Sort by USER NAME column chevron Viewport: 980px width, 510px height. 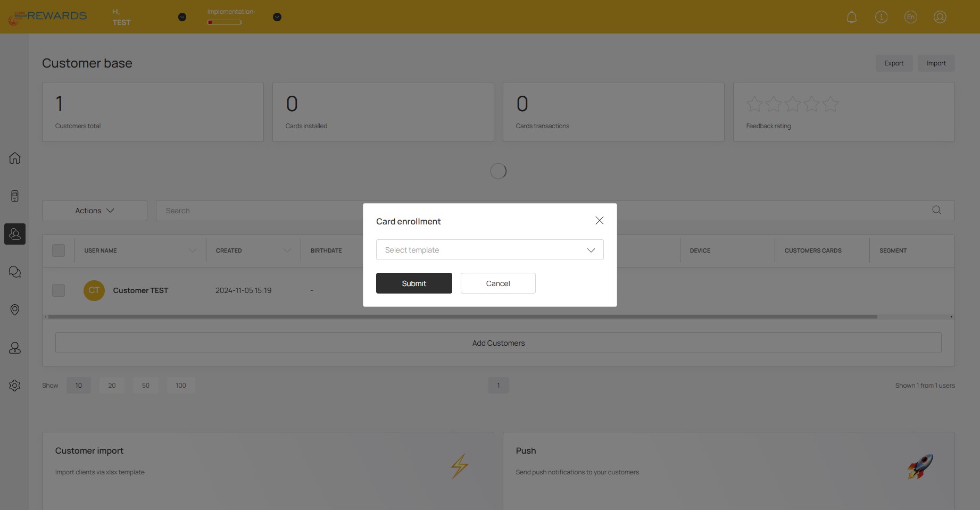(x=193, y=250)
